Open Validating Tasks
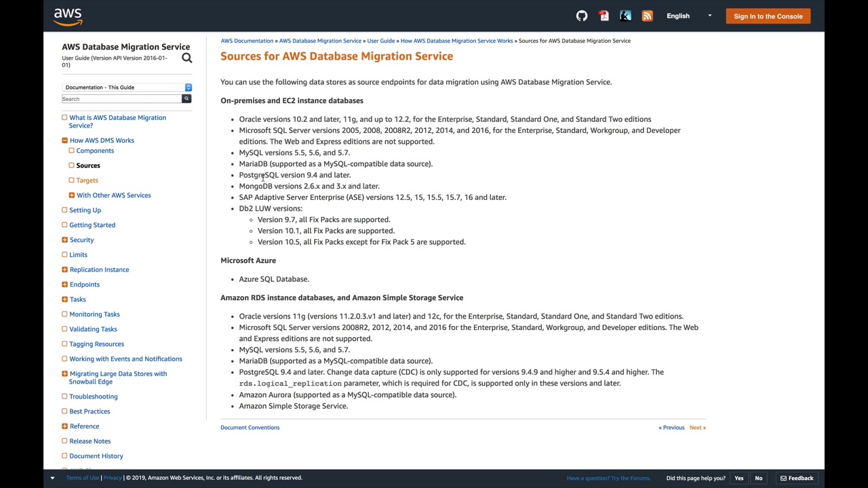 tap(93, 329)
